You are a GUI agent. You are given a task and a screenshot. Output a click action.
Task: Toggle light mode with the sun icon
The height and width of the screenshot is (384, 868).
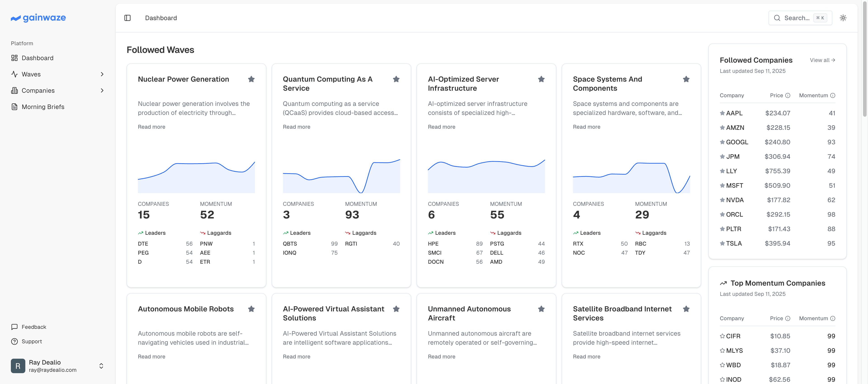[x=843, y=18]
